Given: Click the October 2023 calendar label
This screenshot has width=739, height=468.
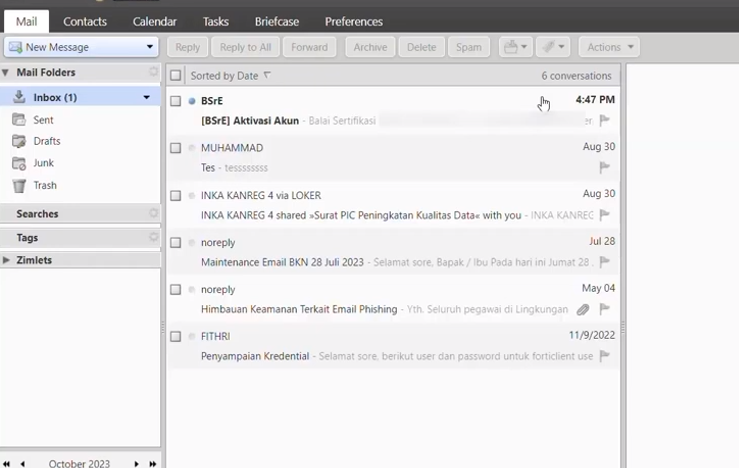Looking at the screenshot, I should coord(79,464).
